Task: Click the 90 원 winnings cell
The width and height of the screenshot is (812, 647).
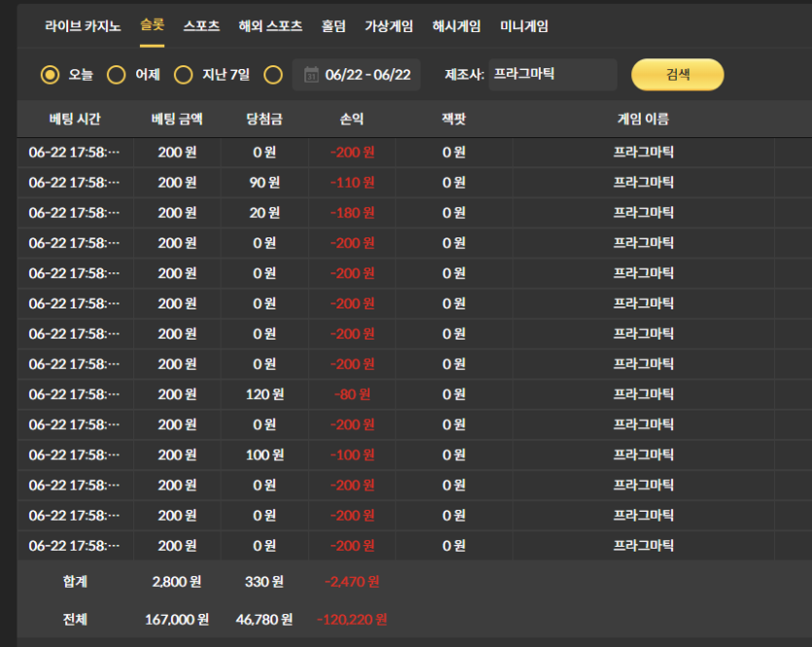Action: point(265,182)
